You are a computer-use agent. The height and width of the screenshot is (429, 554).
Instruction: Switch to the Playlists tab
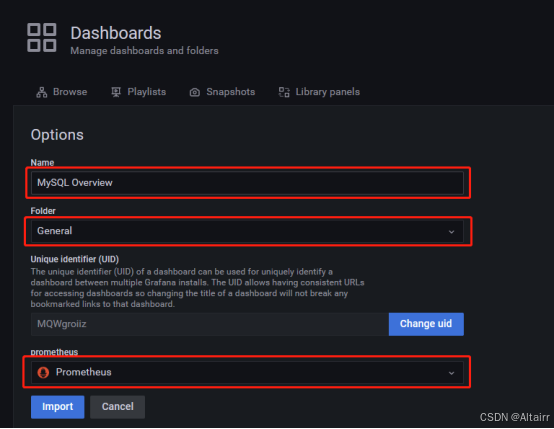(x=138, y=92)
